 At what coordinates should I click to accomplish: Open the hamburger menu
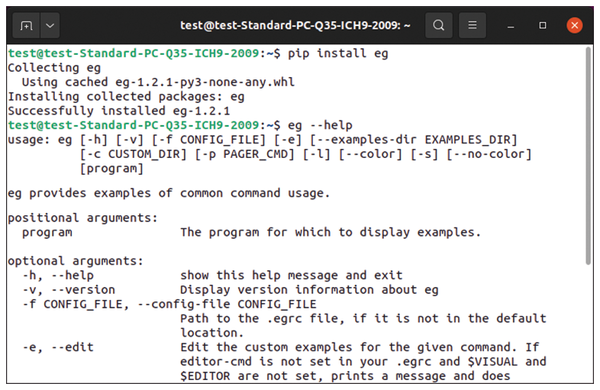pyautogui.click(x=472, y=26)
